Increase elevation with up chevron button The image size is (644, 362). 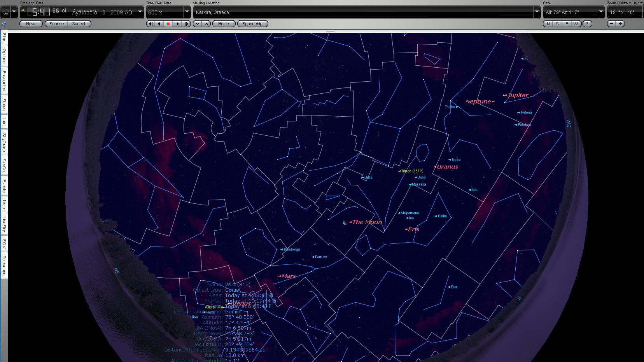[x=206, y=24]
